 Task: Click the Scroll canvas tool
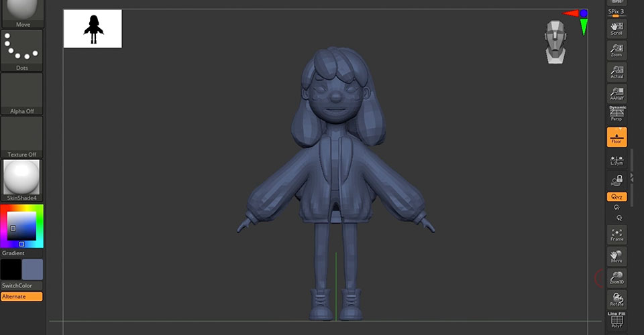pos(617,29)
